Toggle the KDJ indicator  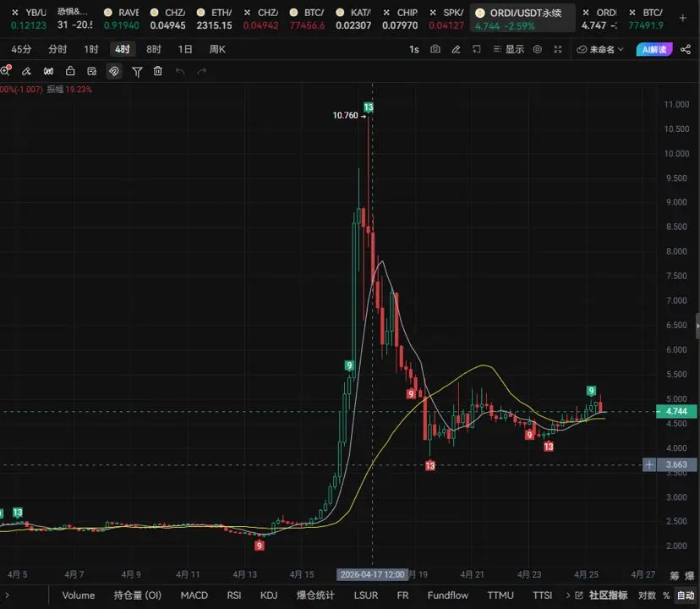pyautogui.click(x=269, y=595)
